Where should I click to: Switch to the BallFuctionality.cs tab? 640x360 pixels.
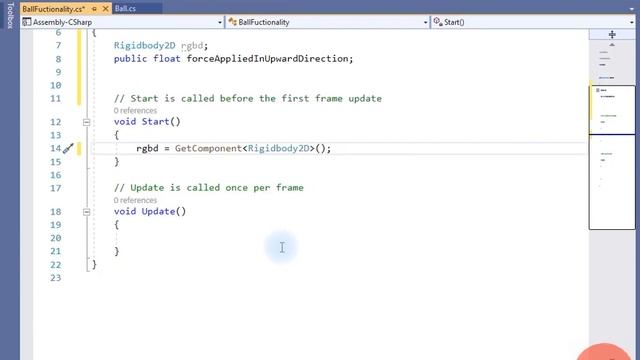pyautogui.click(x=53, y=9)
